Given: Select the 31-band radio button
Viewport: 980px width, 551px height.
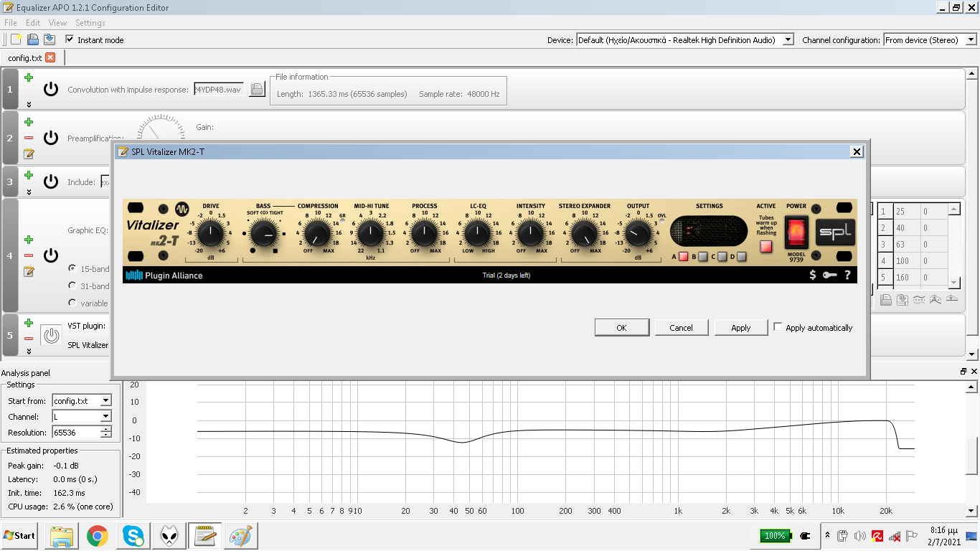Looking at the screenshot, I should point(72,286).
